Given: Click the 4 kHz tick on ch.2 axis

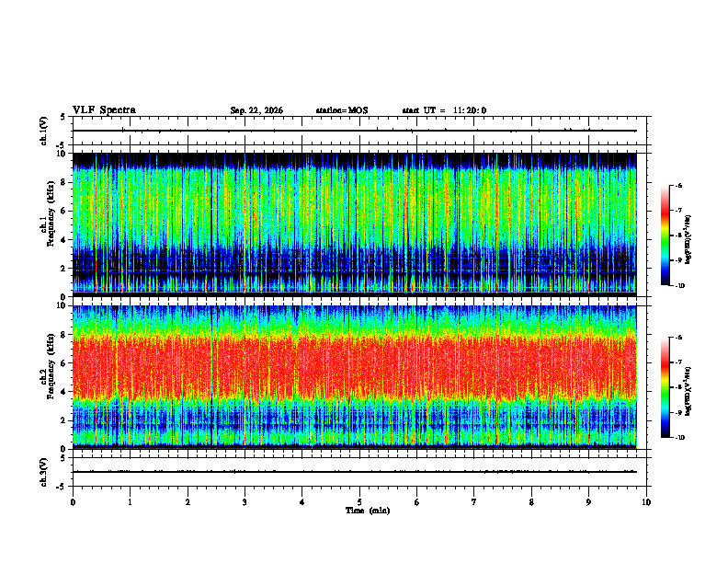Looking at the screenshot, I should pos(65,392).
